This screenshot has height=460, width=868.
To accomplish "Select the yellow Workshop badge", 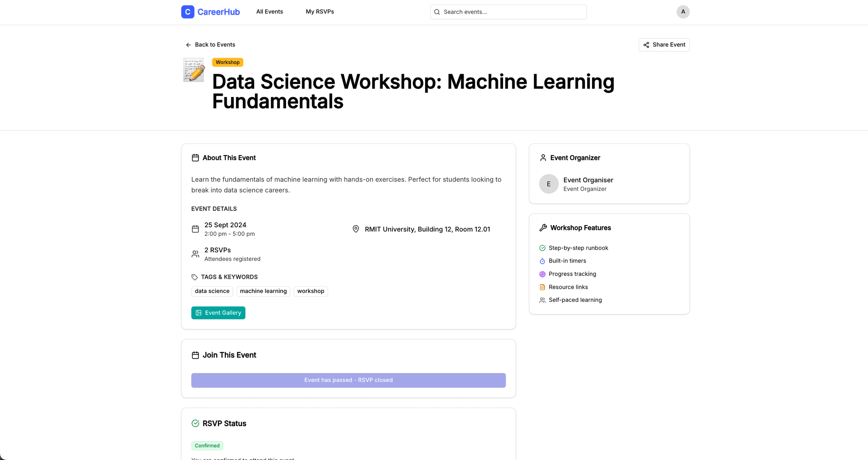I will (227, 62).
